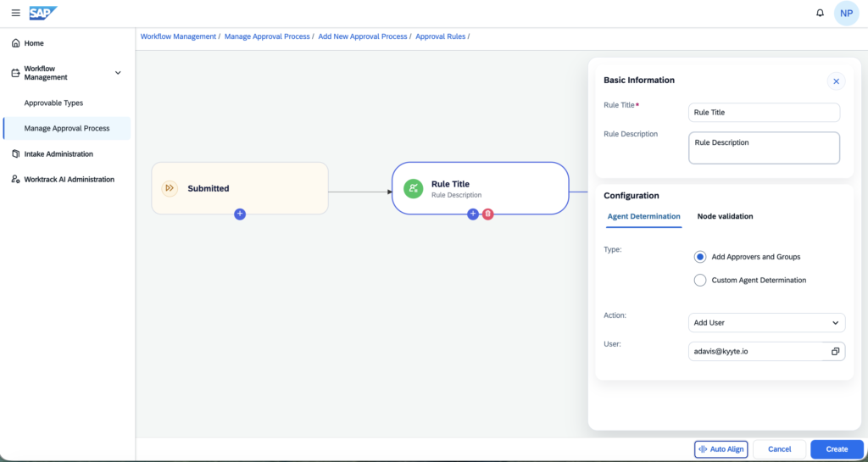The width and height of the screenshot is (868, 462).
Task: Open the Add User action dropdown
Action: click(766, 323)
